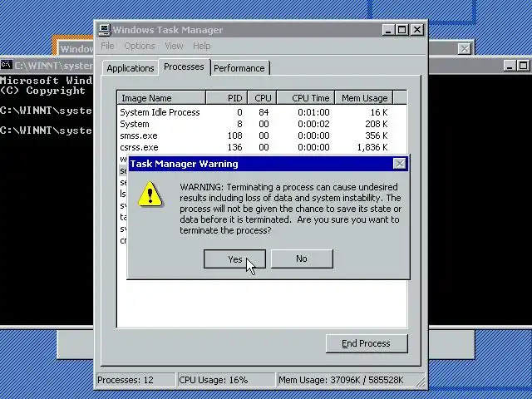Open the View menu

[x=174, y=46]
